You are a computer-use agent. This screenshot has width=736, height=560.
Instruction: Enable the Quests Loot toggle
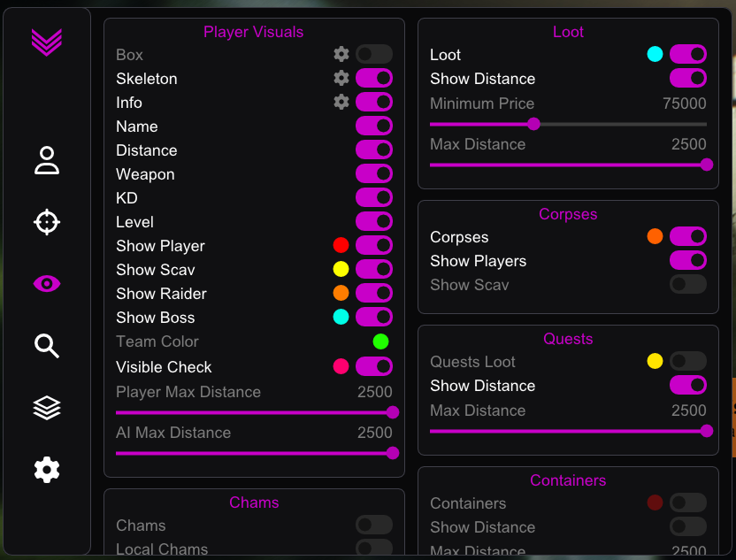point(688,362)
